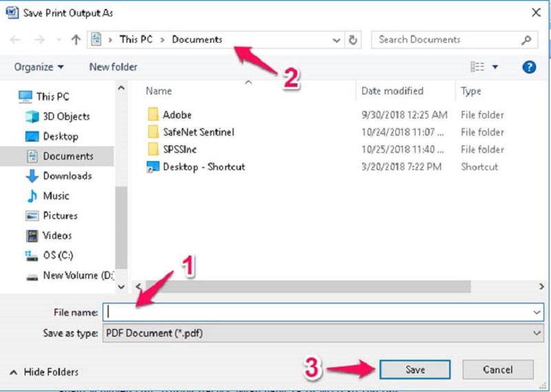Sort by the Name column header

[x=159, y=91]
